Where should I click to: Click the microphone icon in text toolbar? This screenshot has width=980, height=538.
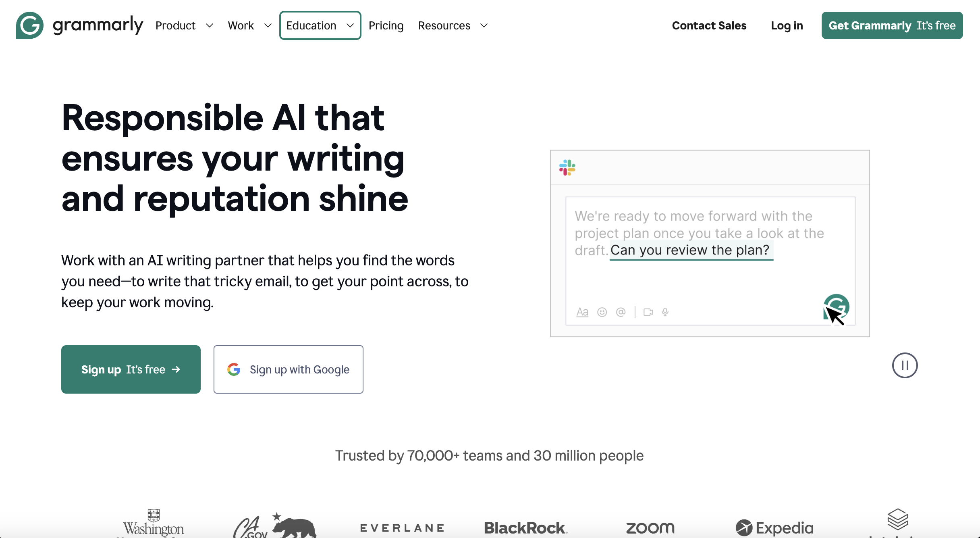(664, 311)
